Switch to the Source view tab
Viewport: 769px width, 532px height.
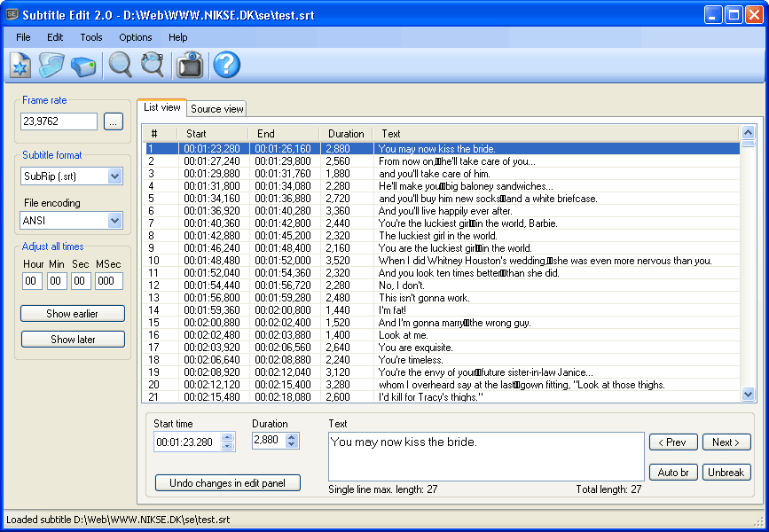coord(216,109)
